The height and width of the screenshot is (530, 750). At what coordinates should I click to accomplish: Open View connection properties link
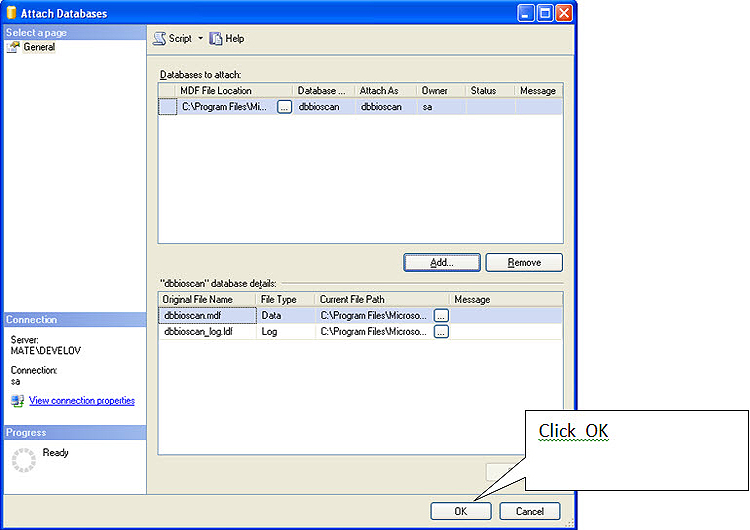(82, 401)
